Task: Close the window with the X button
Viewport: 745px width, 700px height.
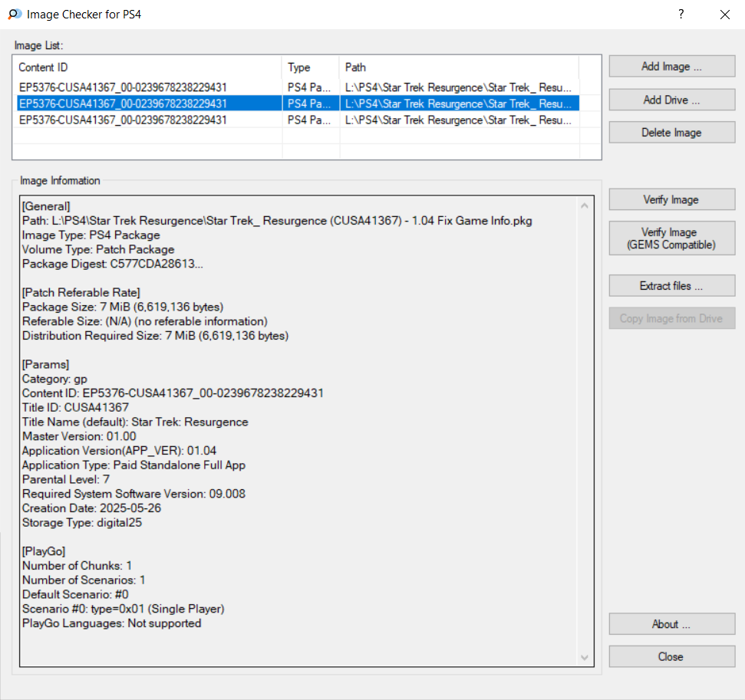Action: (724, 15)
